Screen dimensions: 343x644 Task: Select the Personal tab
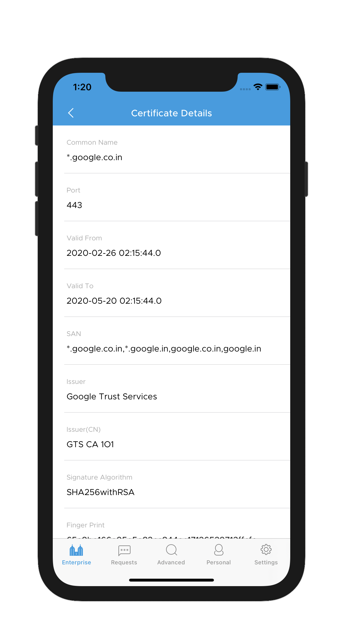pyautogui.click(x=218, y=556)
